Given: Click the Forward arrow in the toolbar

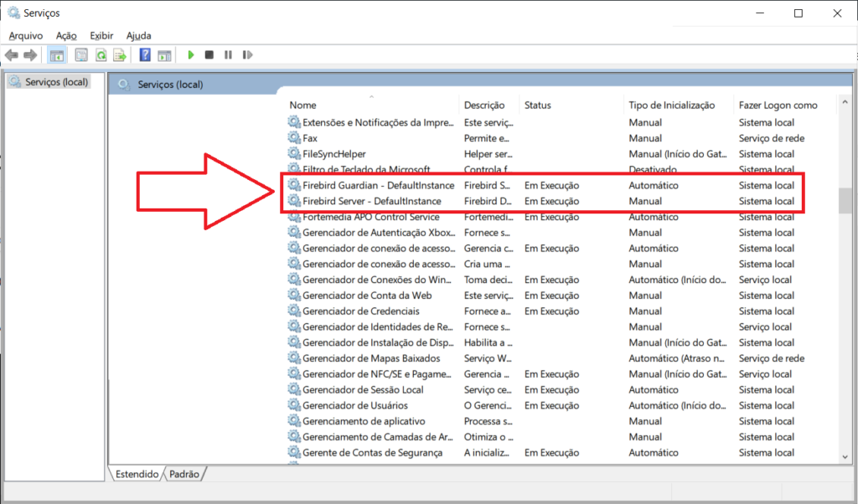Looking at the screenshot, I should coord(30,55).
